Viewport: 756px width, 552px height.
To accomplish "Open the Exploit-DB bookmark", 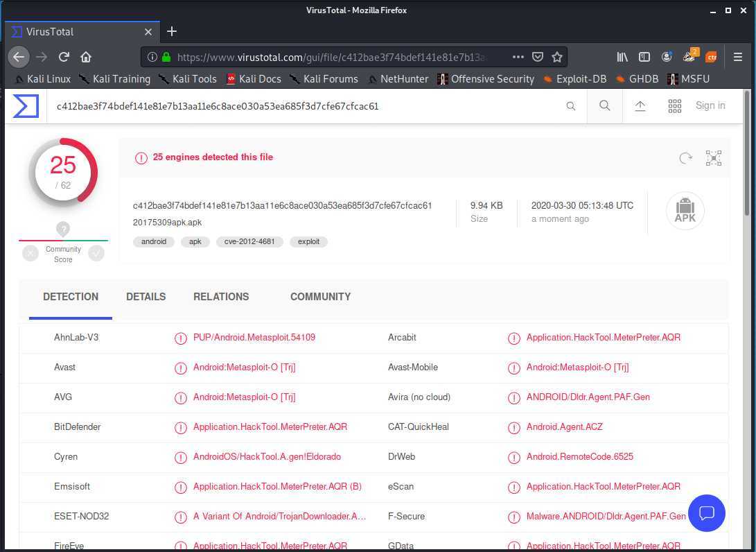I will point(574,78).
